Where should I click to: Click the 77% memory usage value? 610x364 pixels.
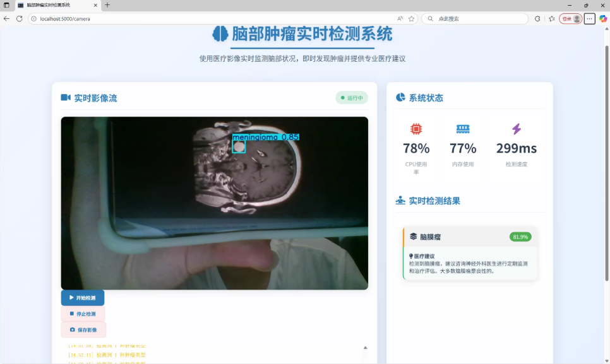point(463,148)
